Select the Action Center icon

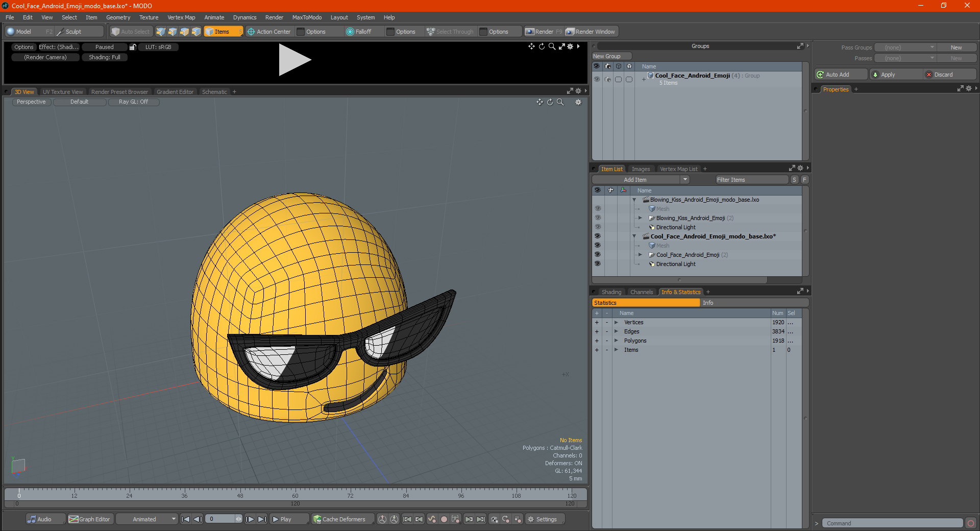pos(251,32)
